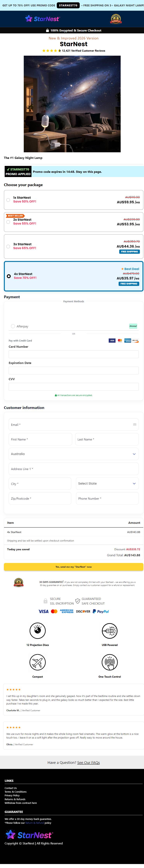Image resolution: width=144 pixels, height=868 pixels.
Task: Click the star rating under the StarNest title
Action: pyautogui.click(x=51, y=51)
